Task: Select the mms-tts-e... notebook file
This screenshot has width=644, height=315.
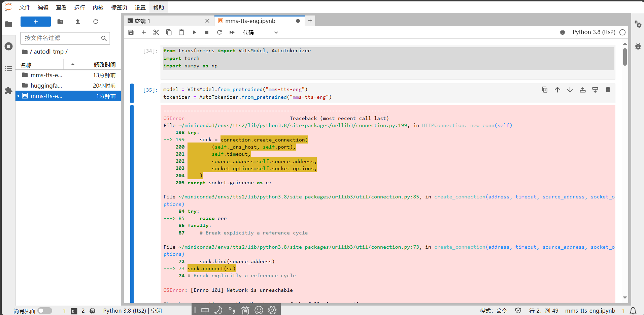Action: (68, 96)
